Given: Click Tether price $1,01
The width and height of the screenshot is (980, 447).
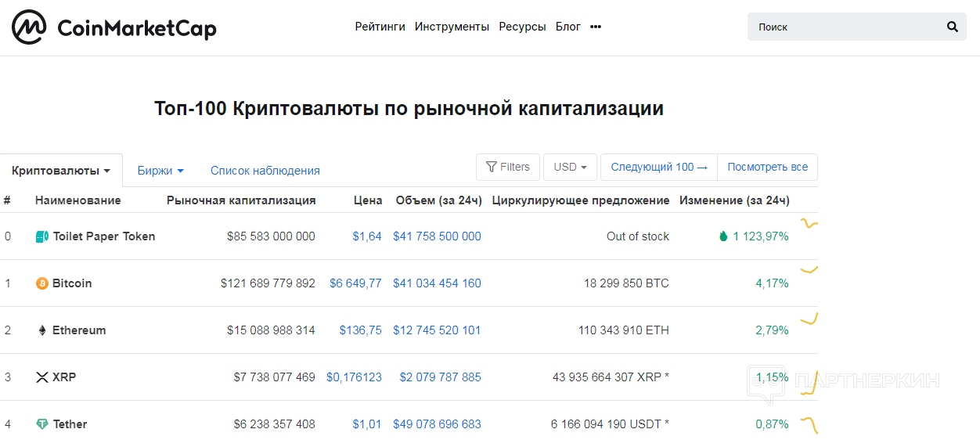Looking at the screenshot, I should pyautogui.click(x=367, y=424).
